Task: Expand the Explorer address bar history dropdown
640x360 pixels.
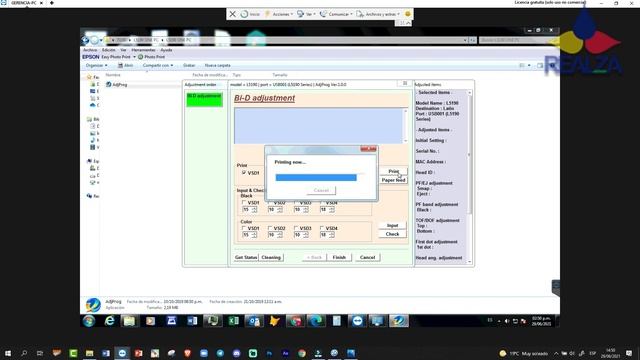Action: 465,40
